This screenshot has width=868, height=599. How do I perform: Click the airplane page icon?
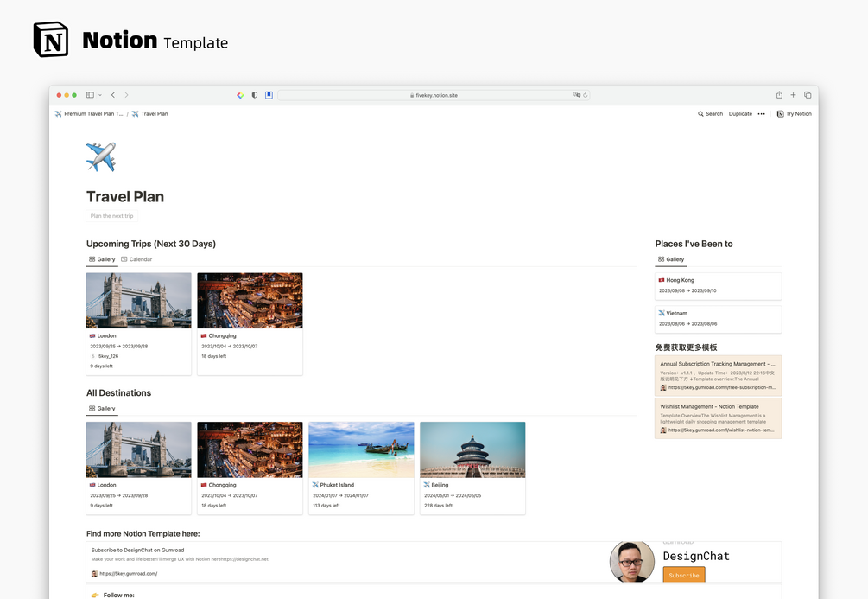(x=101, y=156)
